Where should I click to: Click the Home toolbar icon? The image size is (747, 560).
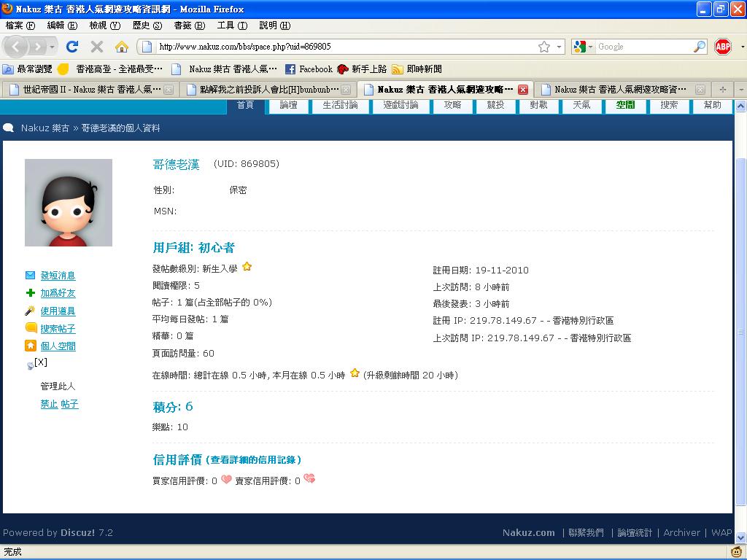pyautogui.click(x=122, y=47)
